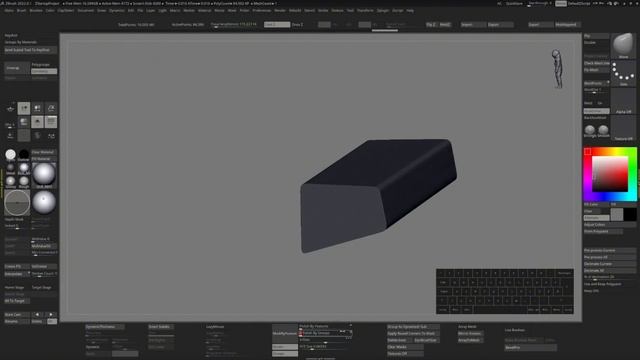The height and width of the screenshot is (360, 640).
Task: Click the Smooth brush sphere icon
Action: tap(603, 131)
